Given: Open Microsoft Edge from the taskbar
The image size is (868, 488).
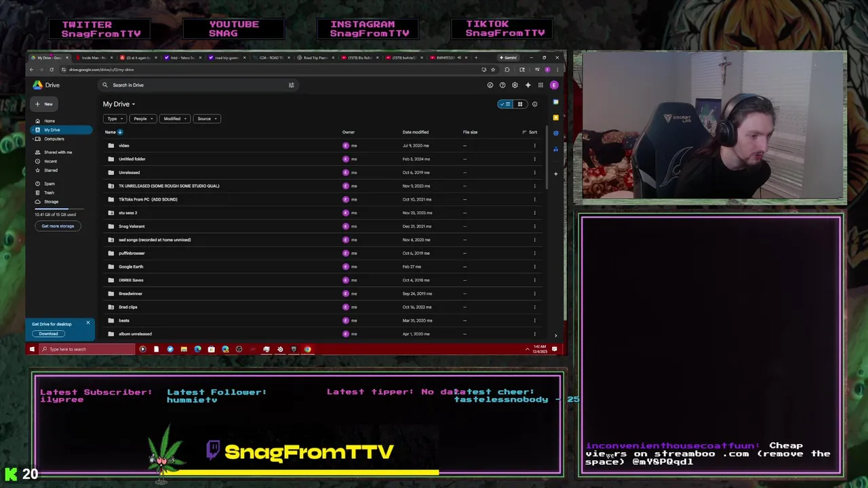Looking at the screenshot, I should (x=197, y=349).
